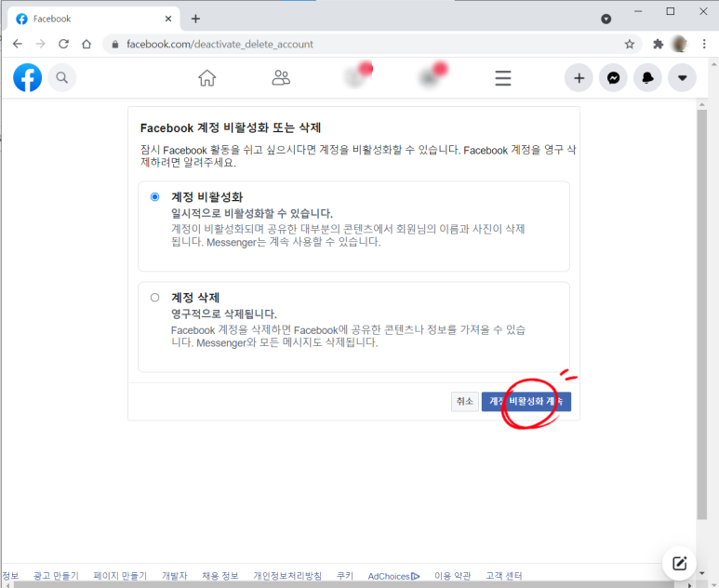Select the Facebook browser tab

pos(94,19)
